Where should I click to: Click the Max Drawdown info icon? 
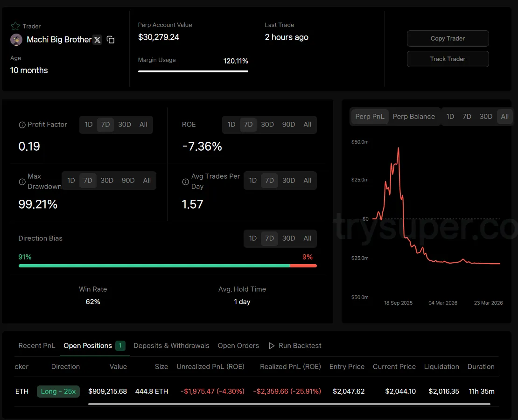(x=22, y=182)
